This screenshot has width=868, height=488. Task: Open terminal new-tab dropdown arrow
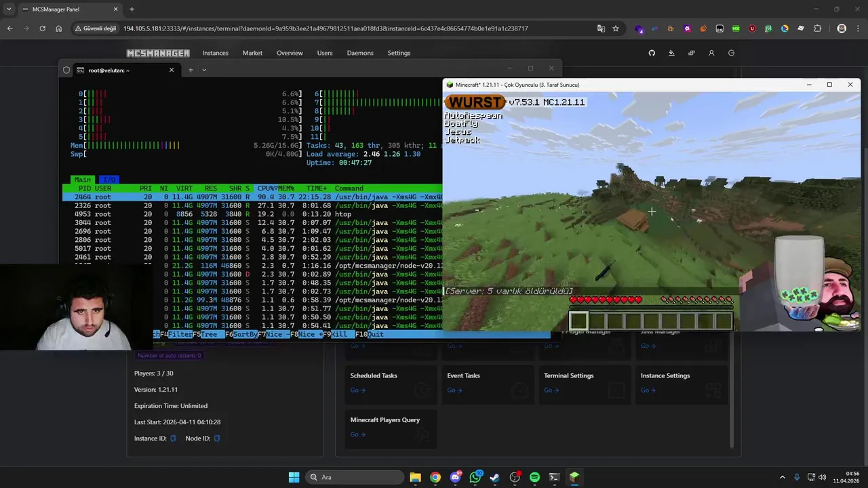tap(204, 70)
